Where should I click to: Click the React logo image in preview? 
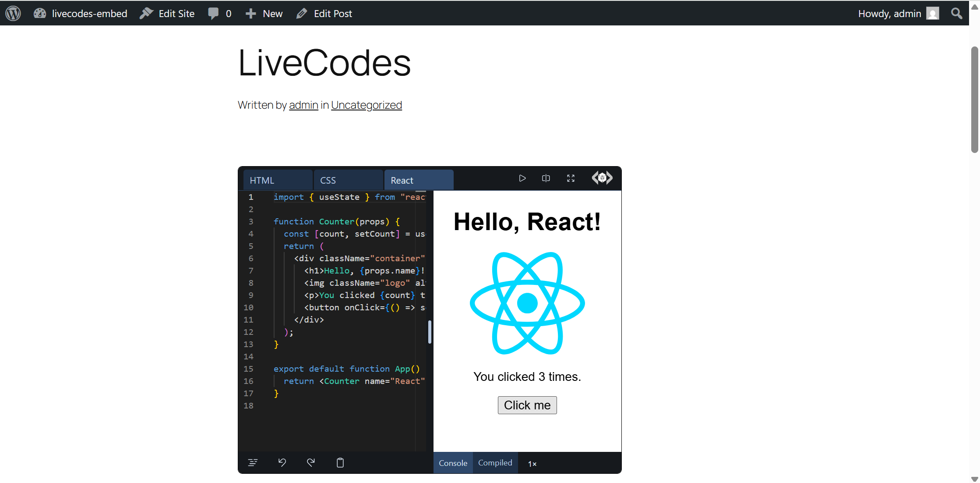[527, 303]
